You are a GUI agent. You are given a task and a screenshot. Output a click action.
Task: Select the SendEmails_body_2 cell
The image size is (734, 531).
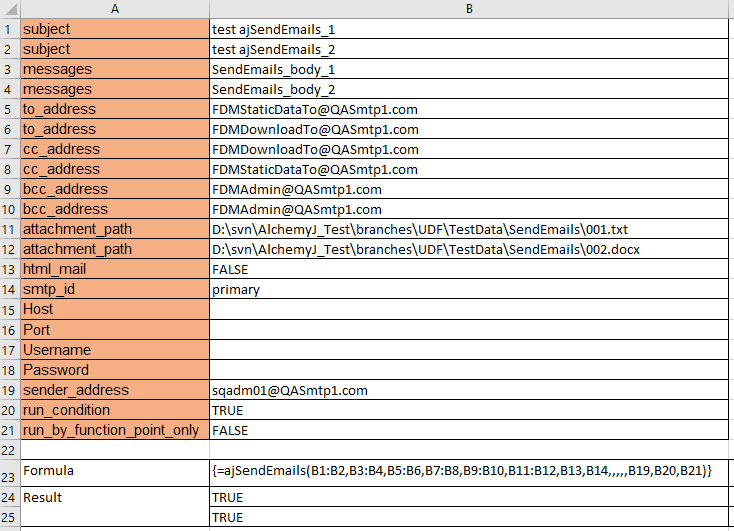click(x=470, y=90)
